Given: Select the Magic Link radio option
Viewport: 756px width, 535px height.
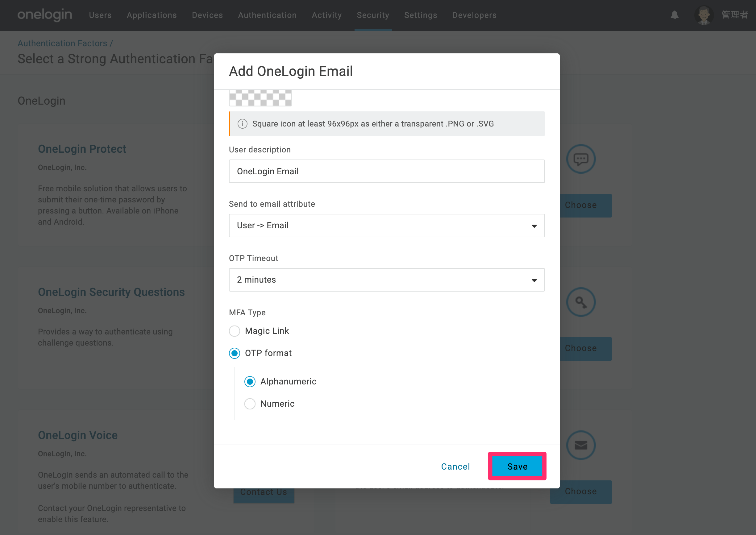Looking at the screenshot, I should pos(235,331).
